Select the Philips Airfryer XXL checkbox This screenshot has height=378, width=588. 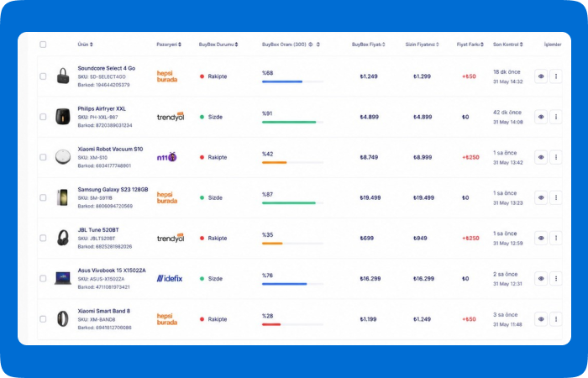(43, 117)
